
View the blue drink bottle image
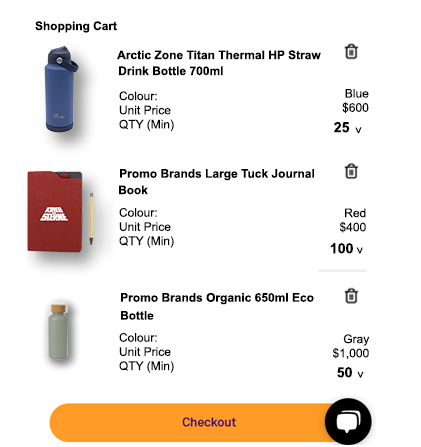(x=61, y=89)
